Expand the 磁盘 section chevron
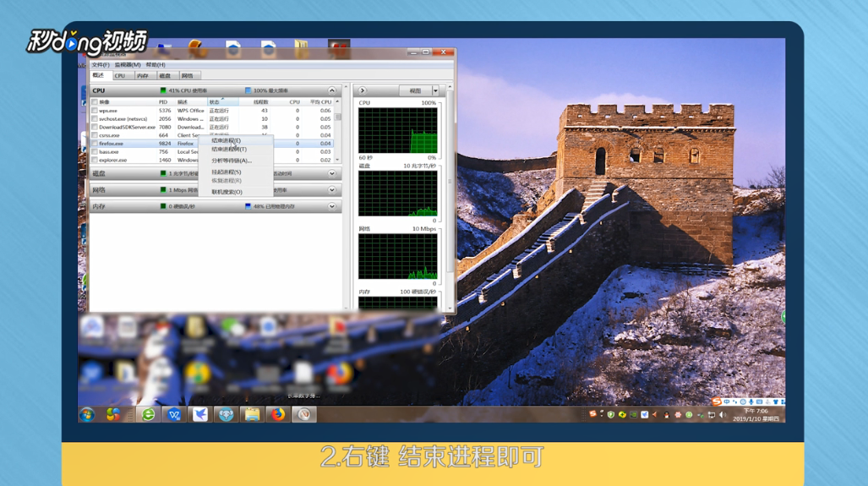Viewport: 868px width, 486px height. [x=331, y=173]
